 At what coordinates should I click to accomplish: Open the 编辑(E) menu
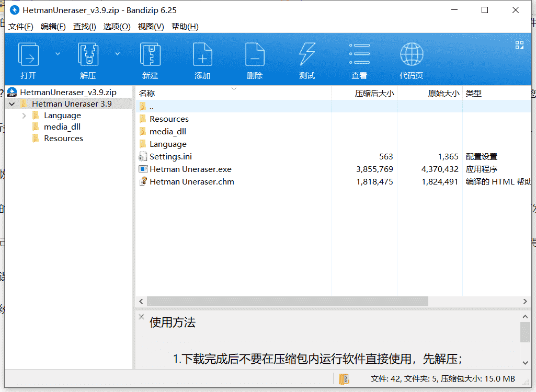tap(53, 27)
